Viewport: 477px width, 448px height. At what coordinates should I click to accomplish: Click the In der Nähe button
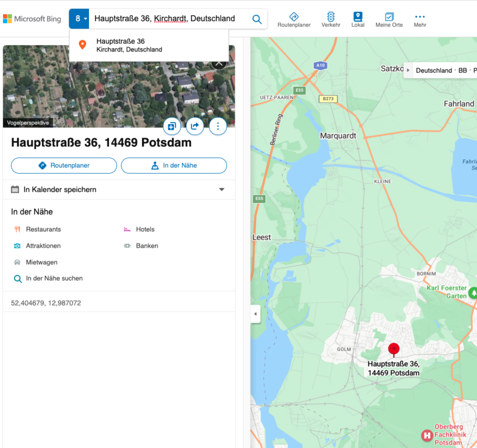tap(174, 165)
